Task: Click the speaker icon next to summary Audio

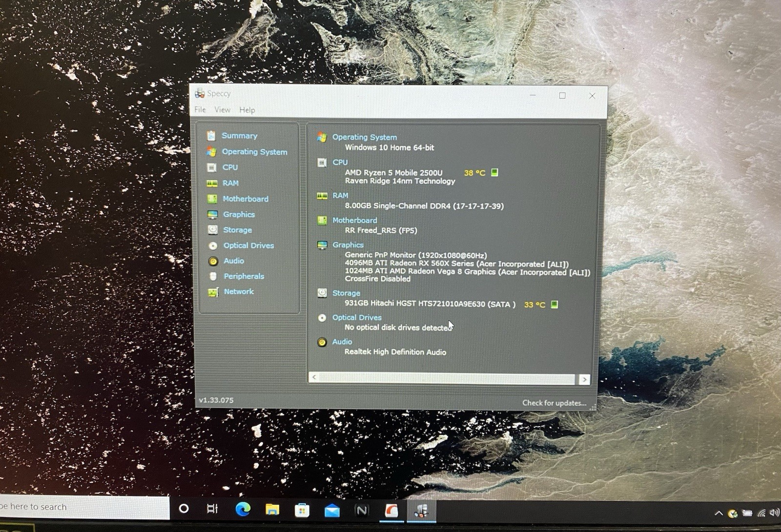Action: pyautogui.click(x=322, y=342)
